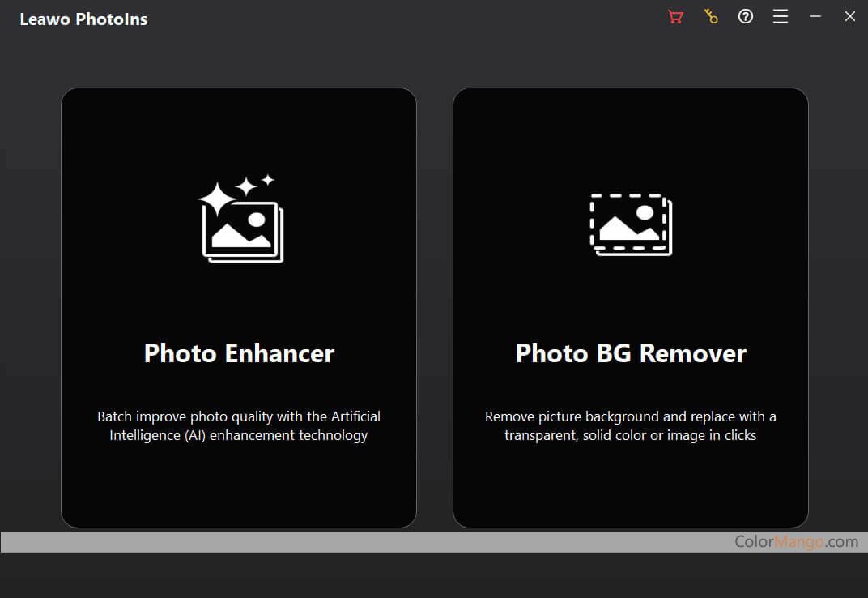868x598 pixels.
Task: Close the Leawo PhotoIns window
Action: coord(850,17)
